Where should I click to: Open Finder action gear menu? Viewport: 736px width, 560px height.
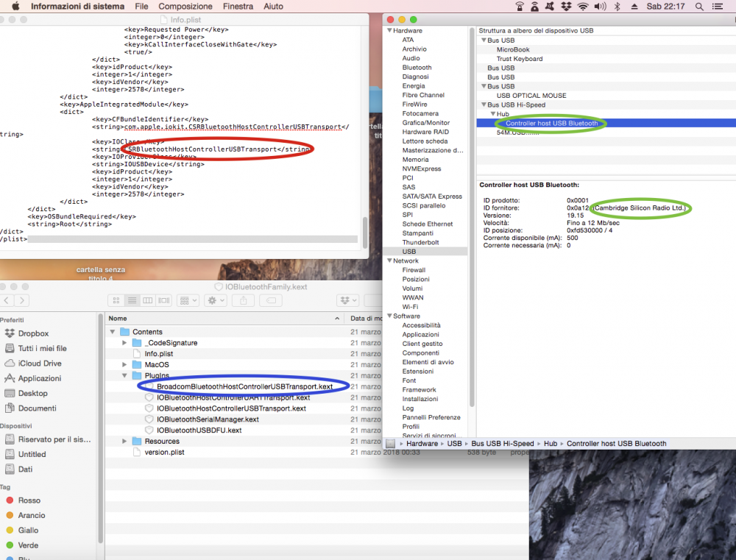click(x=216, y=300)
